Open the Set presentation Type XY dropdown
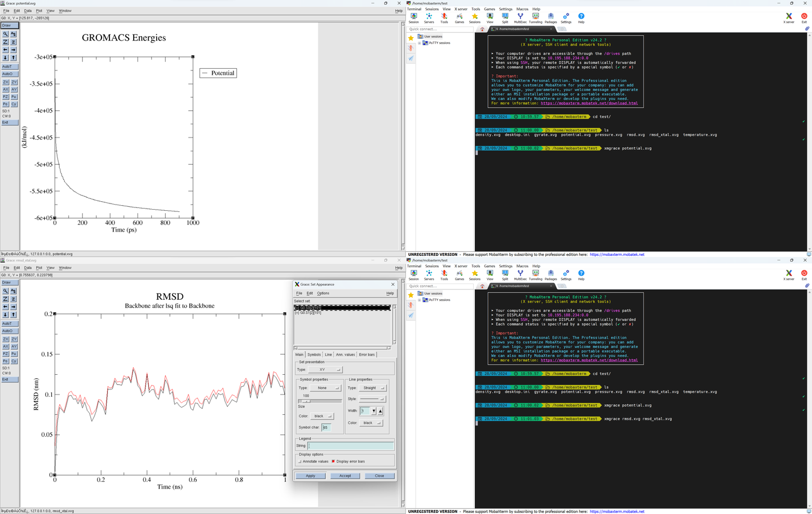This screenshot has width=812, height=514. click(325, 370)
